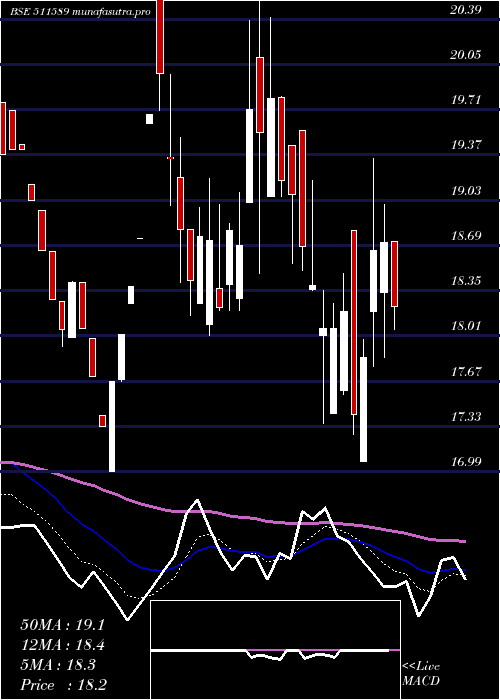Click the 20.39 price axis label
Screen dimensions: 500x700
466,10
